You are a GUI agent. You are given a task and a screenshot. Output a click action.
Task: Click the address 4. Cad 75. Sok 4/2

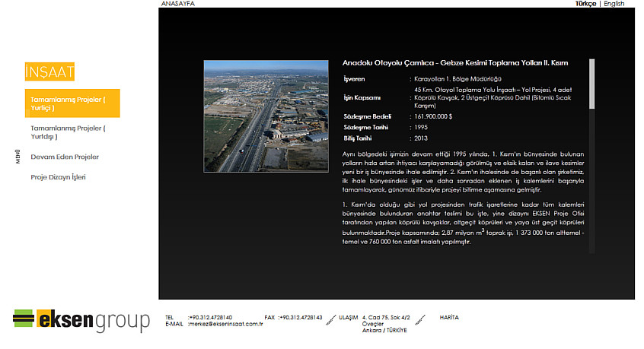click(386, 317)
